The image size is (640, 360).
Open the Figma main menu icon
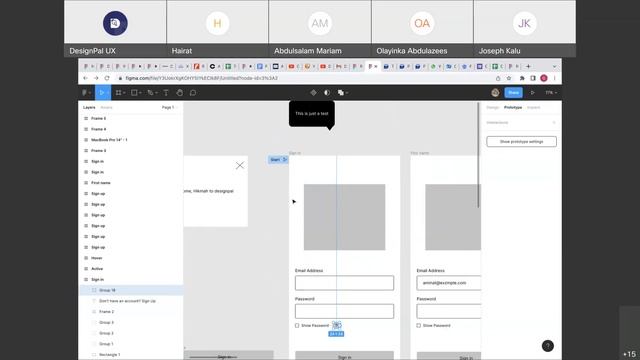coord(84,93)
